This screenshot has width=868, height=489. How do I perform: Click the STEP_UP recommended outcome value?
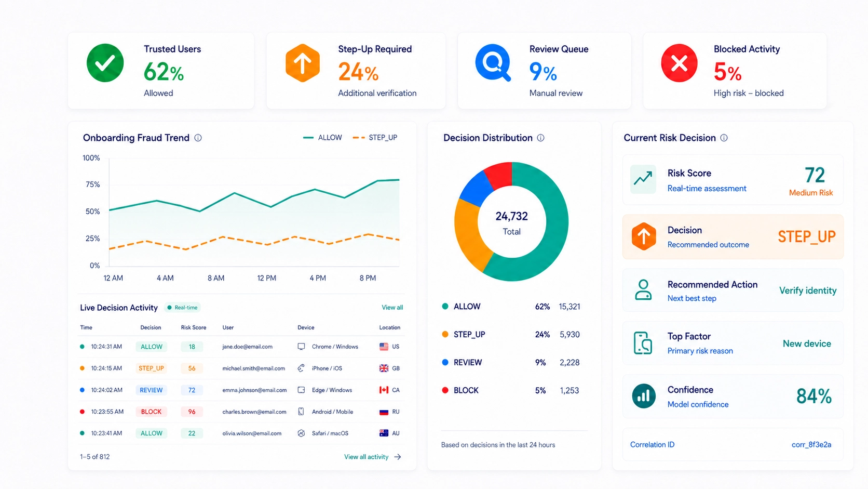(807, 237)
